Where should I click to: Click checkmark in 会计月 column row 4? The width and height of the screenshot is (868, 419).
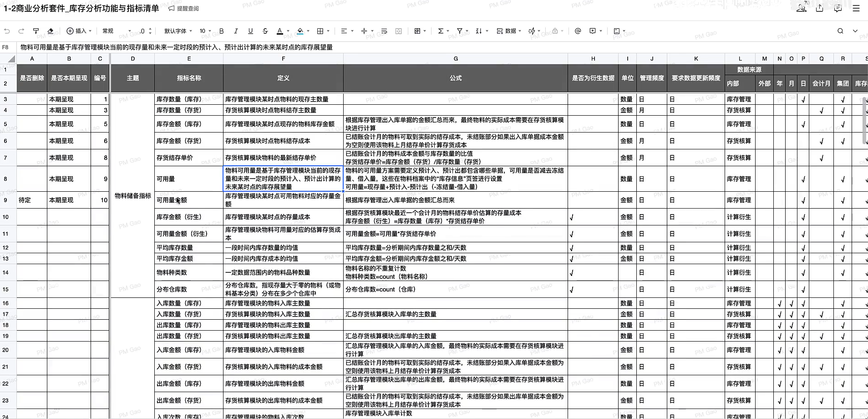[822, 111]
